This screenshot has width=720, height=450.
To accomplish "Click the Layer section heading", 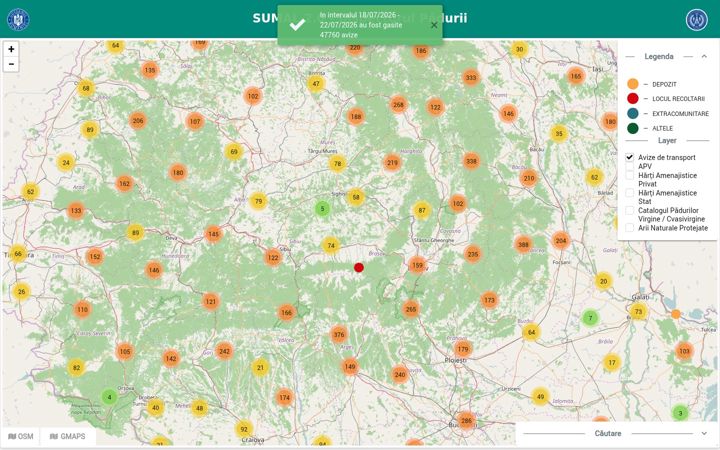I will (667, 141).
